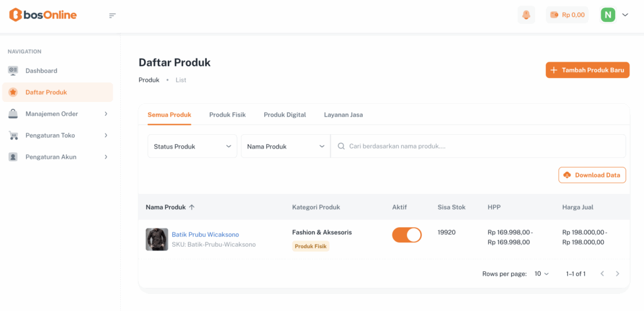Toggle Aktif switch for Batik Prubu Wicaksono
The image size is (644, 311).
tap(407, 235)
